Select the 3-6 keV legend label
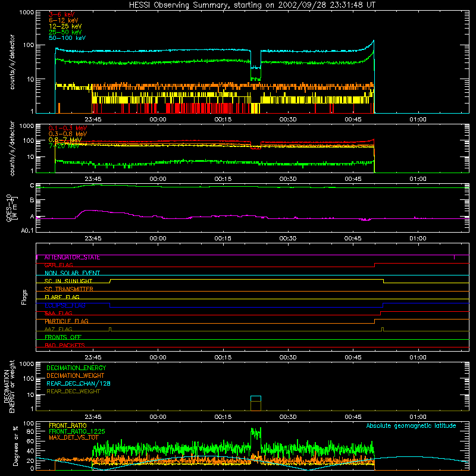Image resolution: width=476 pixels, height=476 pixels. (61, 14)
